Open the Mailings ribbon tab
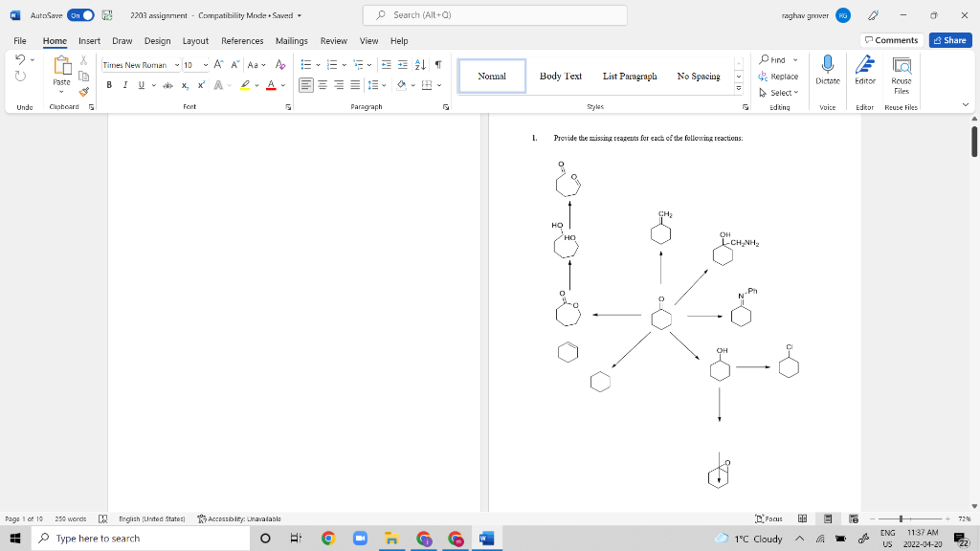The image size is (980, 551). tap(292, 40)
